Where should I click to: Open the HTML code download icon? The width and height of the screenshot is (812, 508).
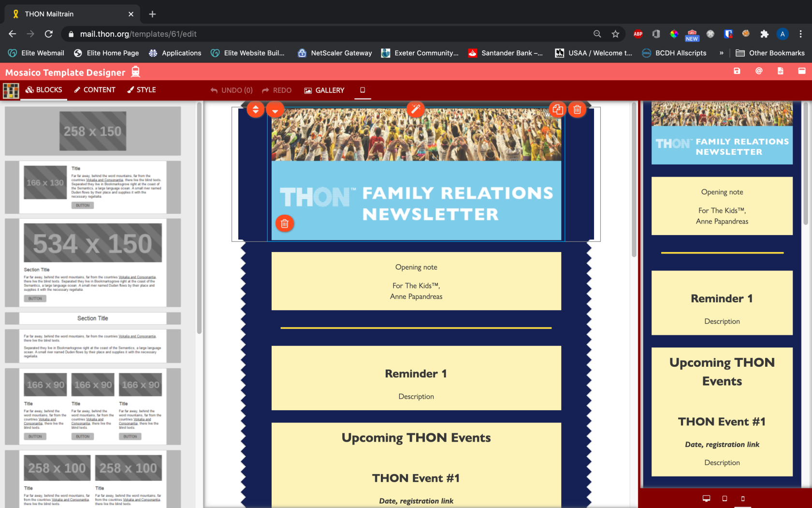(x=780, y=71)
